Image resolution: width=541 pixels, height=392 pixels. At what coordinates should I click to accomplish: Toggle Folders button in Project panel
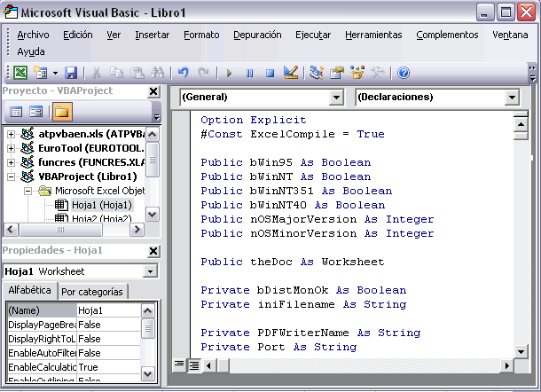click(x=62, y=112)
